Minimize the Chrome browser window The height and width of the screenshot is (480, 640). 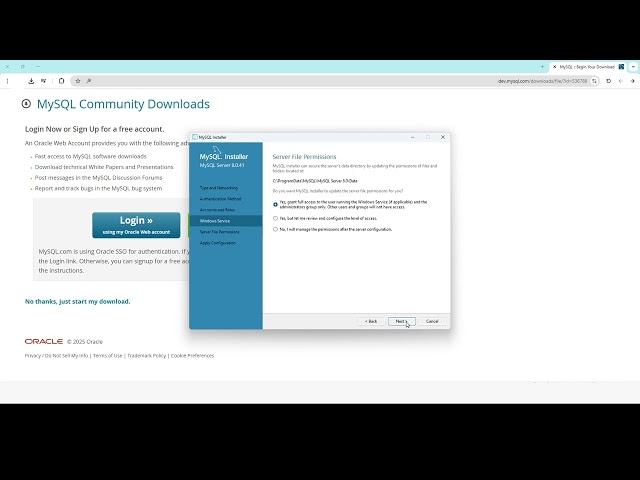click(38, 67)
